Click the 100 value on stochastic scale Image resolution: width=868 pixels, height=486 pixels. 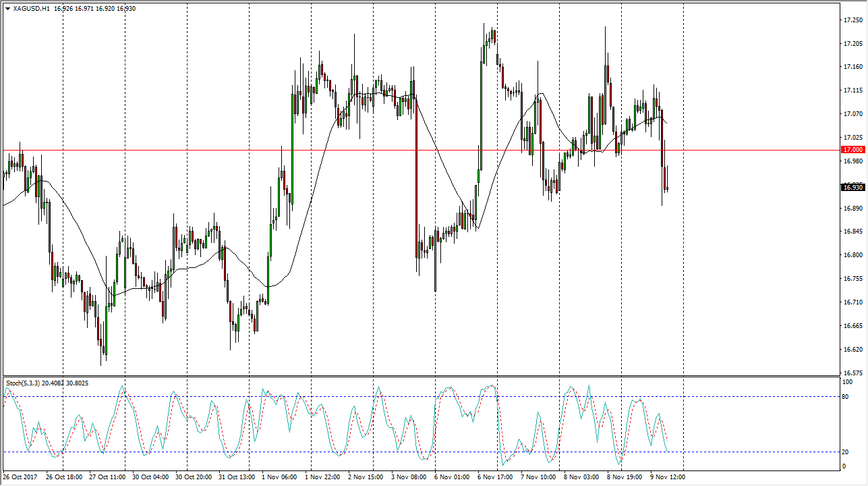(848, 382)
